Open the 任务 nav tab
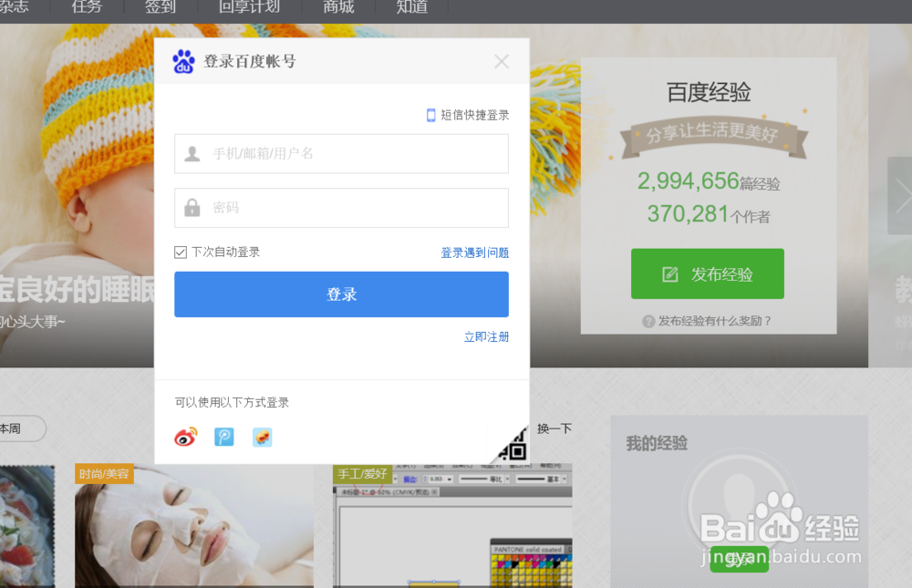912x588 pixels. coord(87,7)
